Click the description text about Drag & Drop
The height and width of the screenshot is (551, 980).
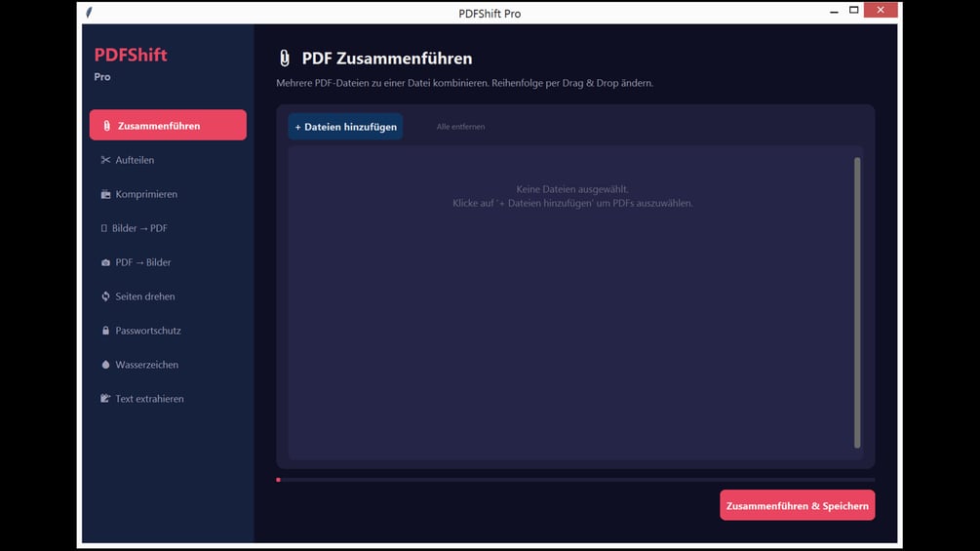pos(464,83)
